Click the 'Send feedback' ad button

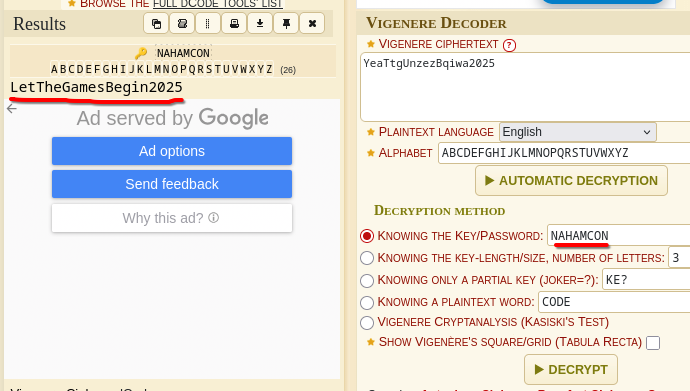coord(172,184)
